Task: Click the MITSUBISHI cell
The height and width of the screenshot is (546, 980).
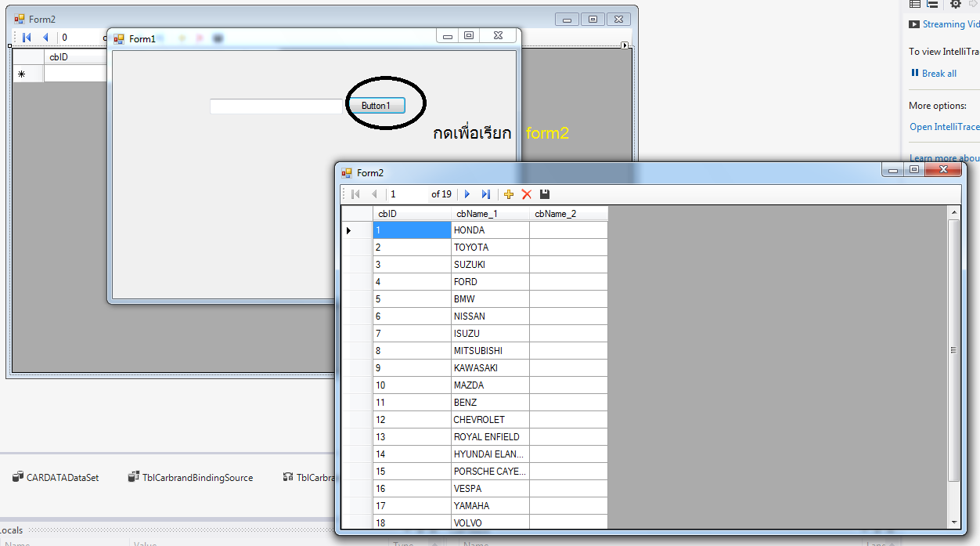Action: [491, 351]
